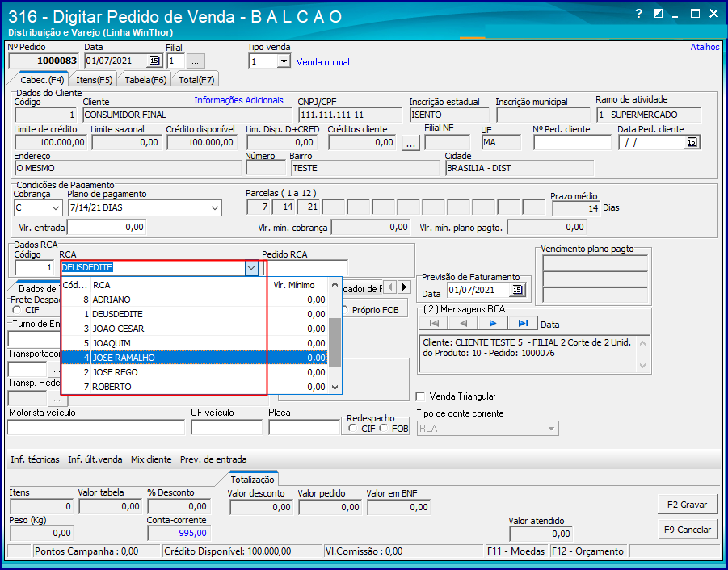
Task: Click the contrast icon in the title bar
Action: click(658, 14)
